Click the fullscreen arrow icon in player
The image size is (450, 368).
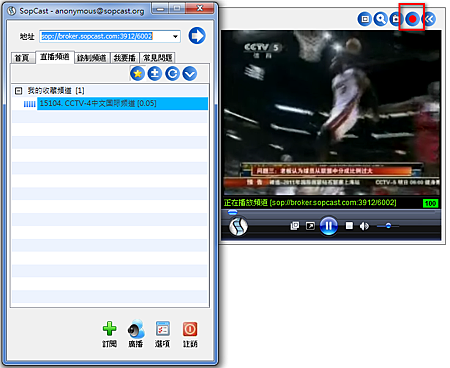(310, 226)
